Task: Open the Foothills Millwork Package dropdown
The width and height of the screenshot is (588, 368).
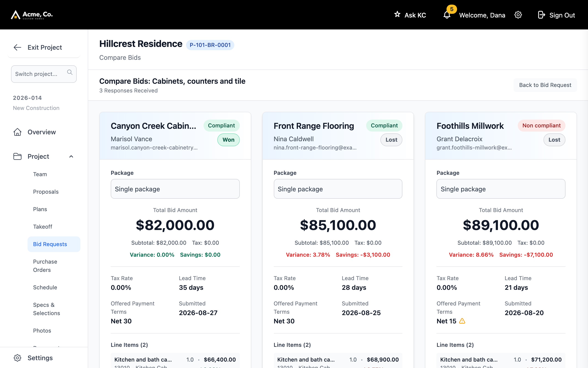Action: (501, 189)
